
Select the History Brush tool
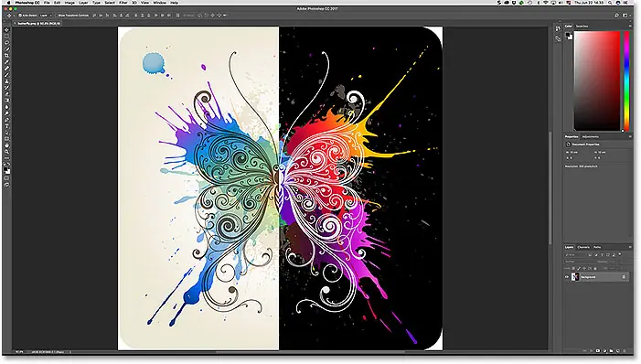(x=6, y=87)
